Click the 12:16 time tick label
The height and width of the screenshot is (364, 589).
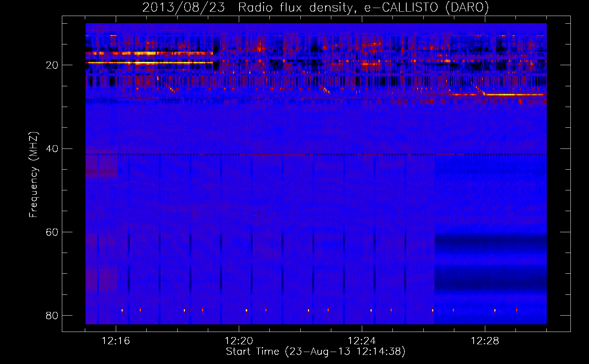pos(116,341)
